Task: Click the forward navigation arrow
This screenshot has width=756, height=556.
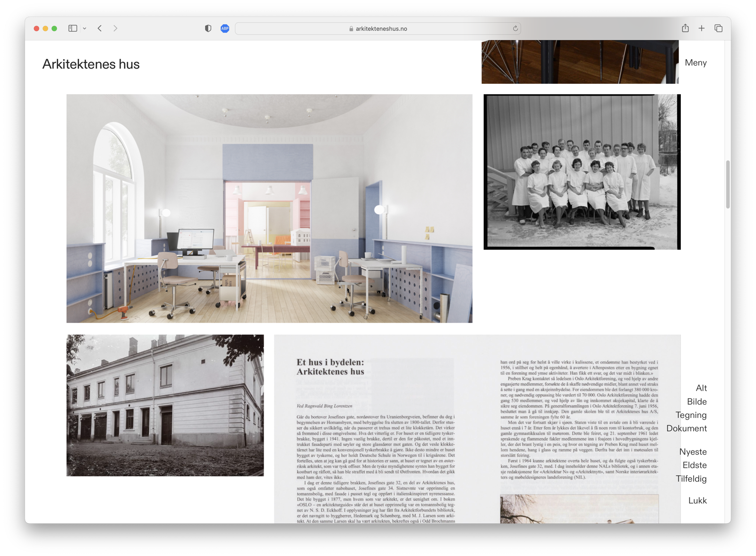Action: point(115,28)
